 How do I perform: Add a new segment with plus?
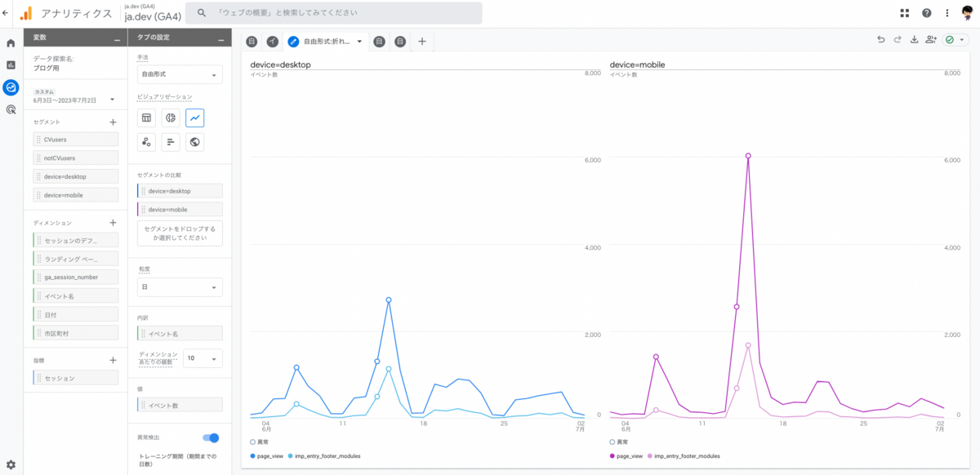pyautogui.click(x=113, y=122)
